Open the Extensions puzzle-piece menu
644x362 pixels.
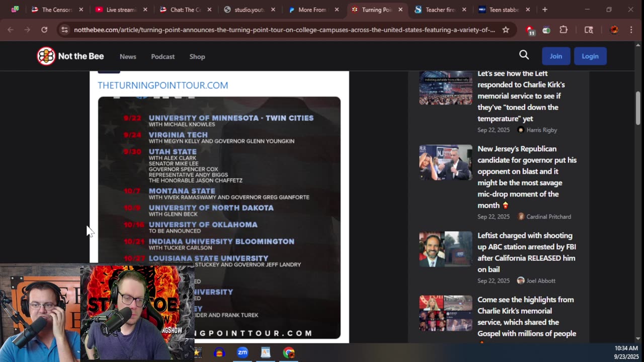pos(563,30)
